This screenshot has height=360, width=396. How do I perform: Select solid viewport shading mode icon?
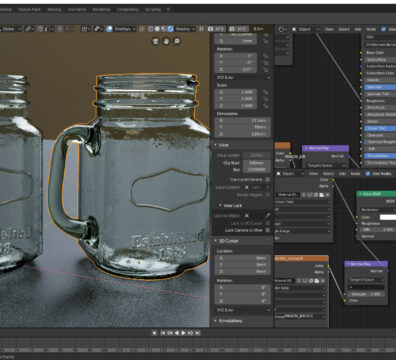157,29
